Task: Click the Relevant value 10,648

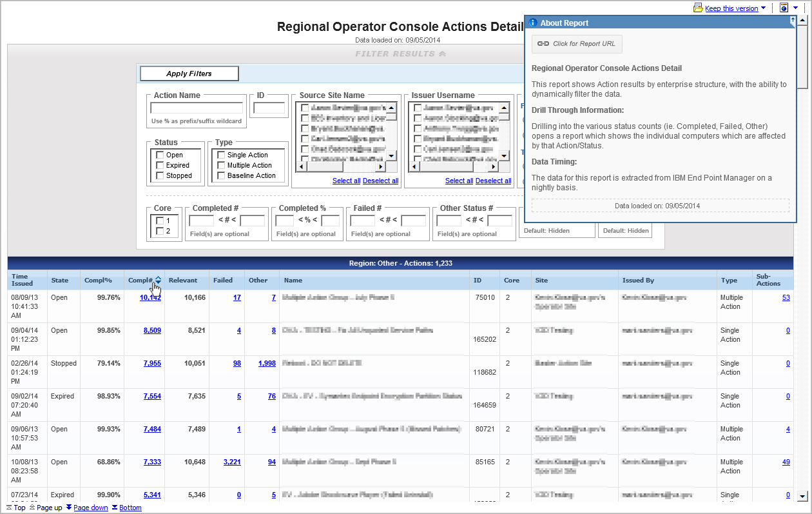Action: click(x=195, y=462)
